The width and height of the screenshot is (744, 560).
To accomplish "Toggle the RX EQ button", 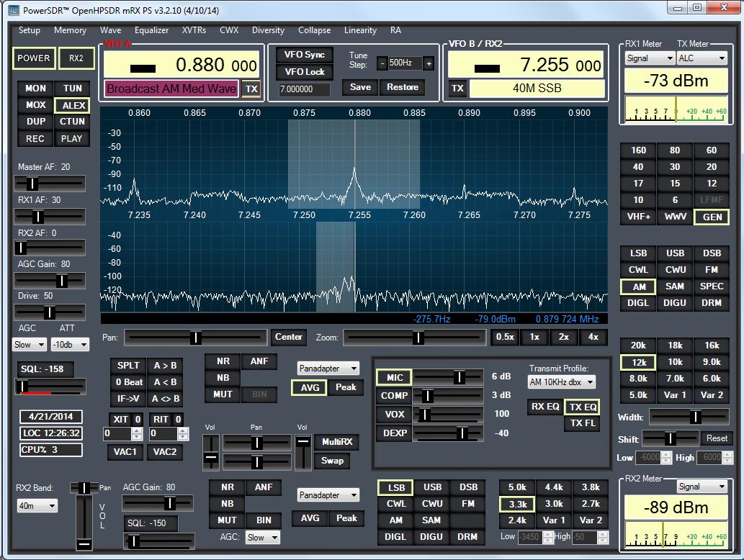I will [x=545, y=407].
